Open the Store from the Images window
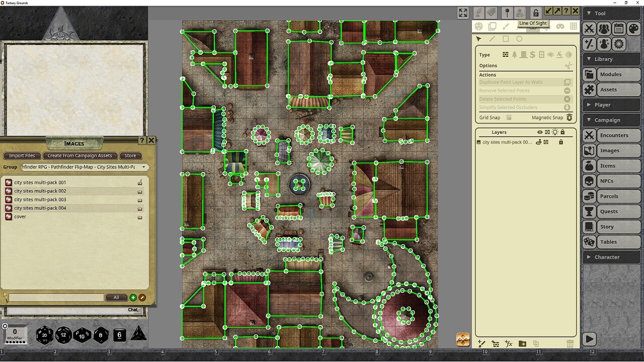This screenshot has height=362, width=644. point(130,155)
